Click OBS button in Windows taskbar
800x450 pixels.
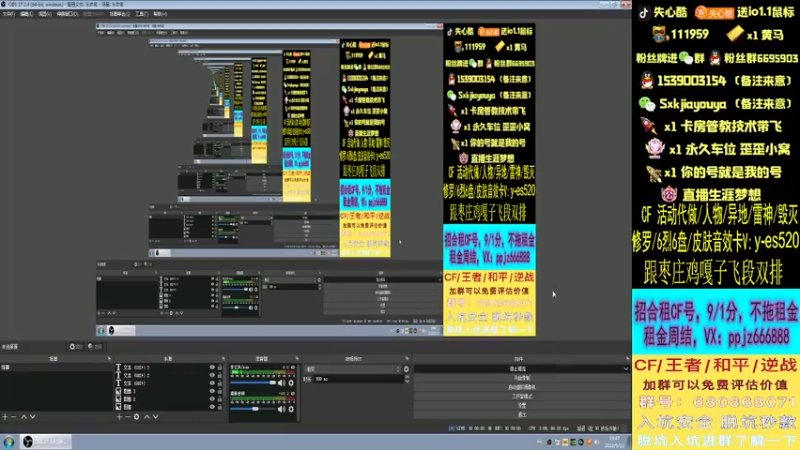click(x=46, y=442)
